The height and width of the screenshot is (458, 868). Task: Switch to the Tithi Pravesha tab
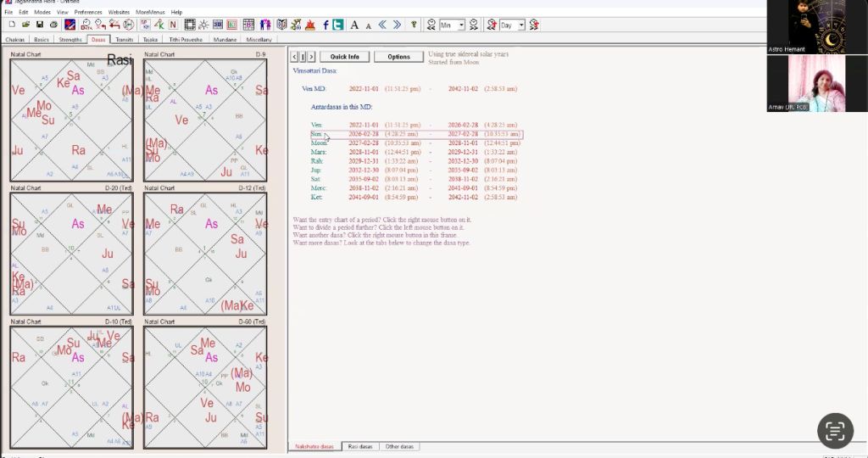(x=186, y=39)
